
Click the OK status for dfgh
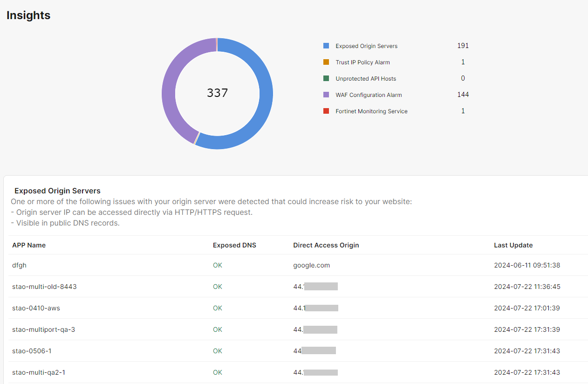(x=217, y=265)
